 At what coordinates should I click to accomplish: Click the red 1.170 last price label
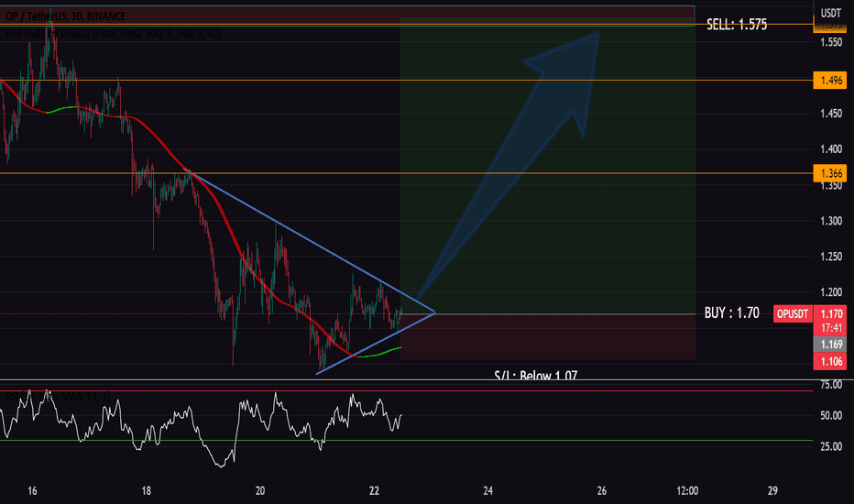click(830, 313)
